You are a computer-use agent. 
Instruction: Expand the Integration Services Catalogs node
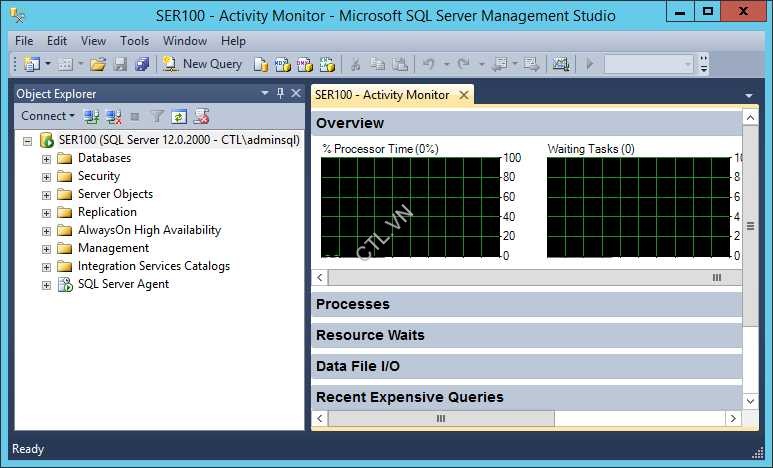(46, 267)
